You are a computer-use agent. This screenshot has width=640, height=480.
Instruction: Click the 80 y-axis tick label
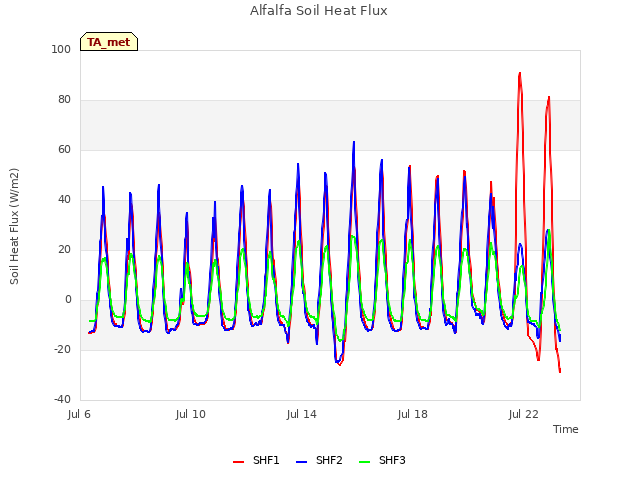click(x=64, y=100)
